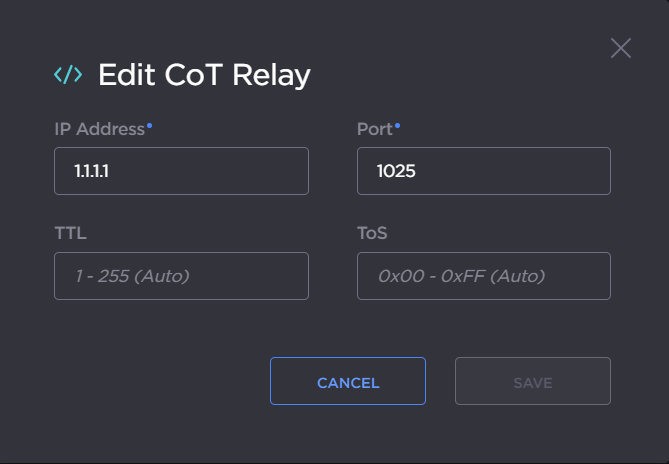Click the code brackets icon beside the title
The height and width of the screenshot is (464, 669).
68,75
